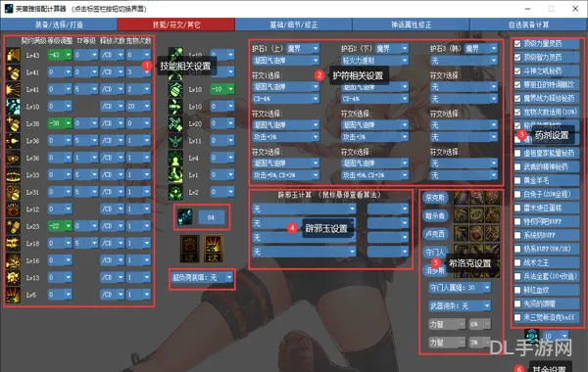The height and width of the screenshot is (372, 588).
Task: Click the Lv18 skill icon
Action: (x=13, y=244)
